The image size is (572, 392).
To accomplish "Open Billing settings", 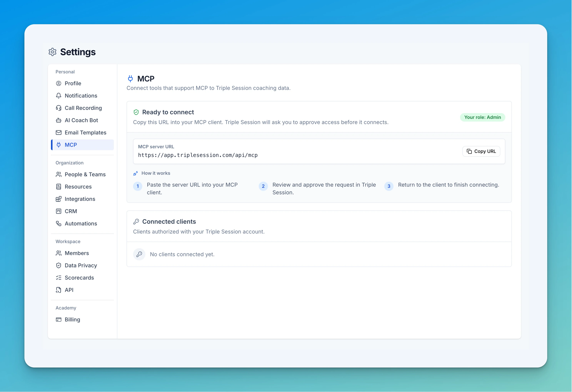I will (83, 320).
